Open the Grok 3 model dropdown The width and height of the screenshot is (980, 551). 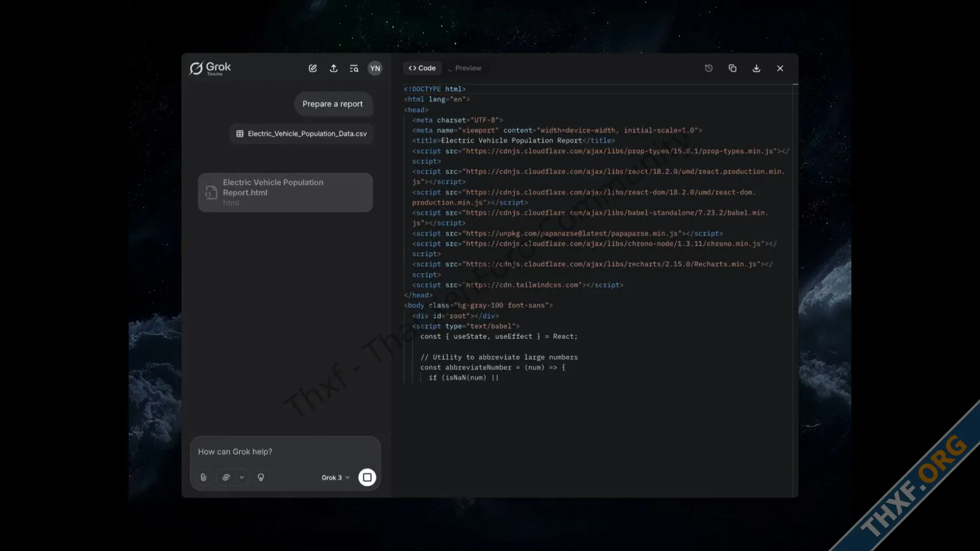click(x=335, y=478)
